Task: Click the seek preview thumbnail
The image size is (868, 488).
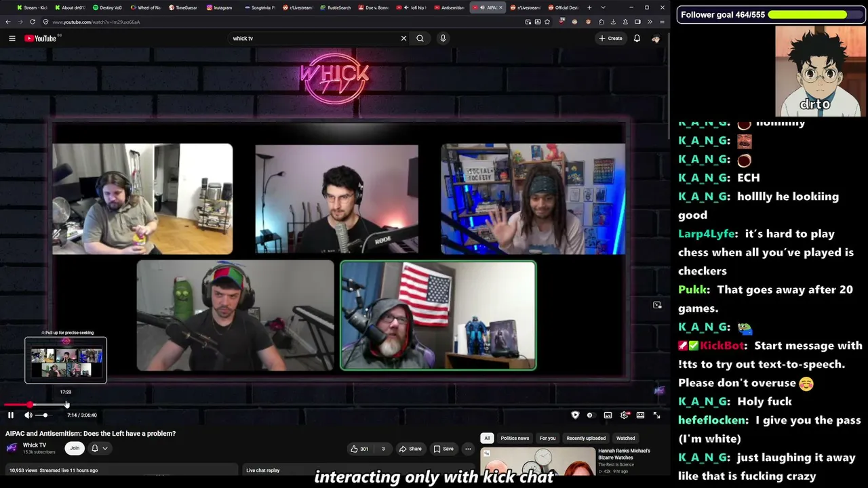Action: (x=66, y=360)
